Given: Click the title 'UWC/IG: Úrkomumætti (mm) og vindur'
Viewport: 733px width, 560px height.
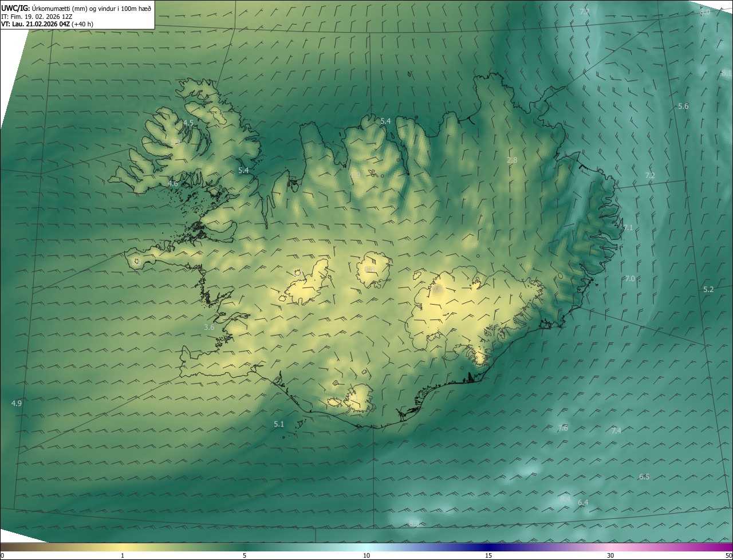Looking at the screenshot, I should [76, 7].
